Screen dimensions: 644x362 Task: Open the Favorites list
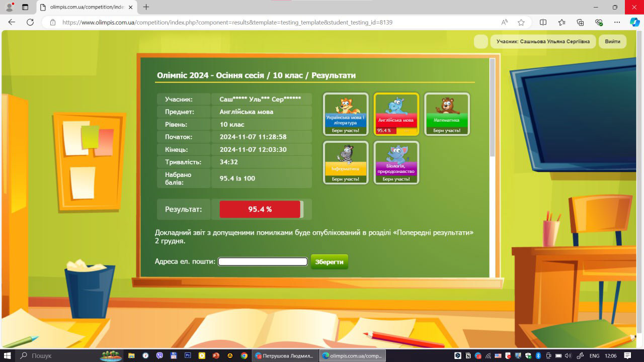(x=562, y=22)
